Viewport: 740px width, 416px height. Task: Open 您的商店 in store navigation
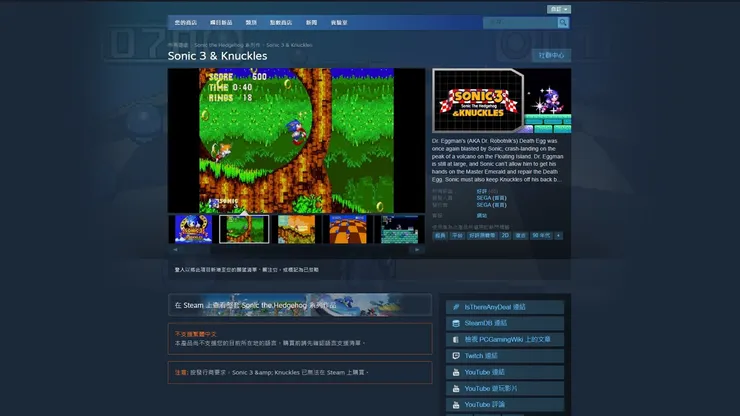(185, 23)
